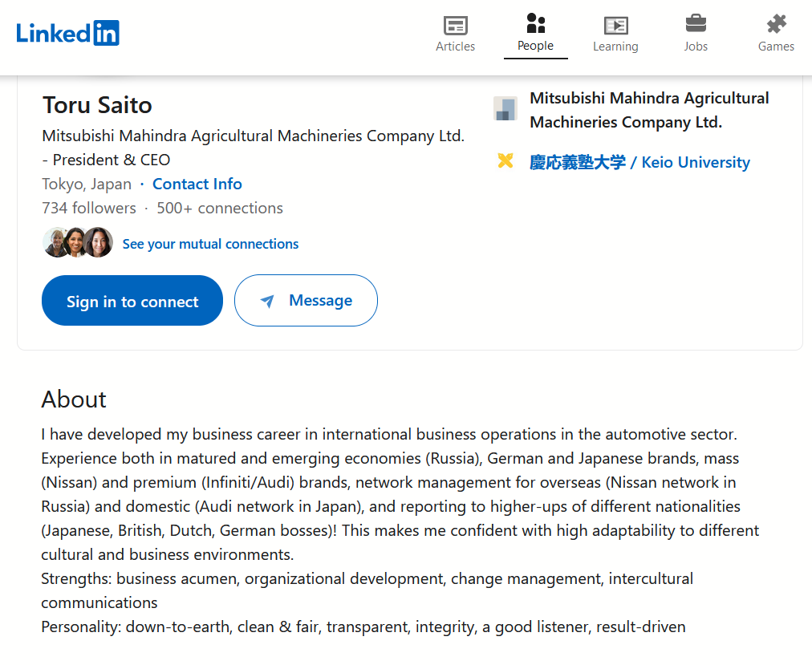Click the Mitsubishi Mahindra company logo thumbnail

pyautogui.click(x=505, y=109)
